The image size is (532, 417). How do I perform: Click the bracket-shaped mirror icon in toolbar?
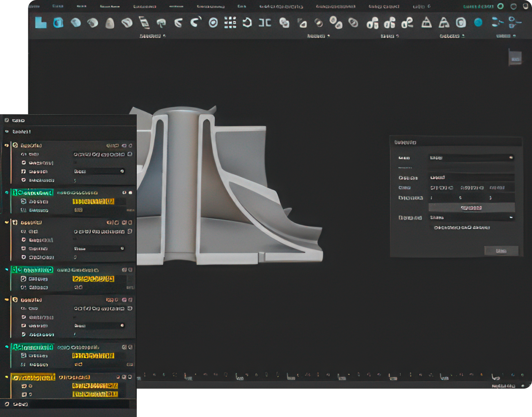(x=265, y=23)
